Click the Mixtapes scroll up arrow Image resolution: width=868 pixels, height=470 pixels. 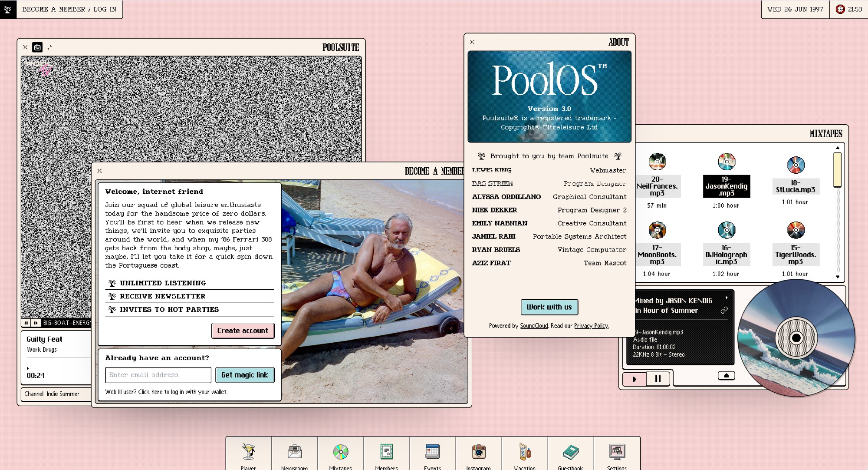tap(838, 148)
